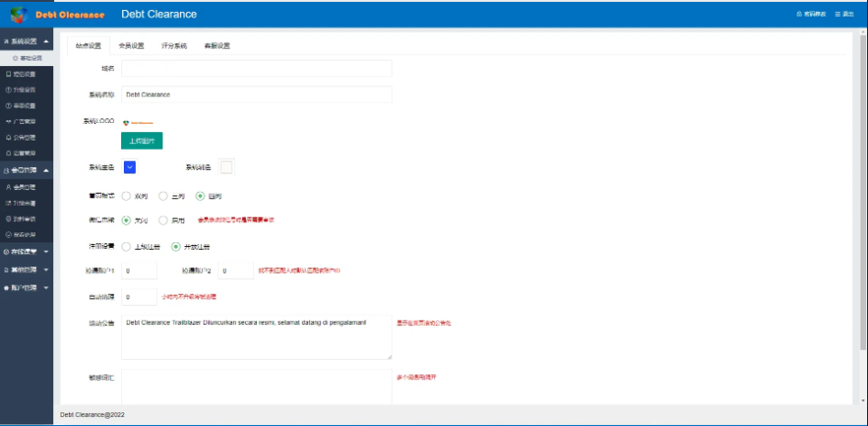
Task: Open the 密码修改 lock link in header
Action: 811,14
